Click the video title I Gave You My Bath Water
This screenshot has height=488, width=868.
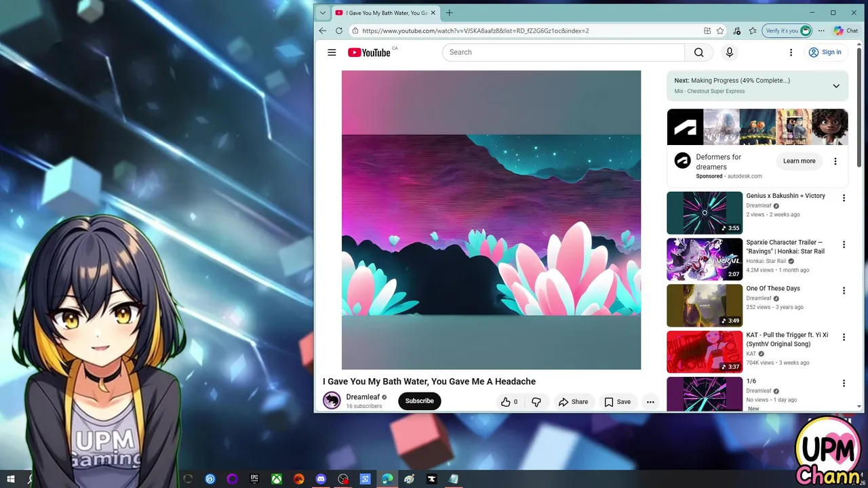pyautogui.click(x=429, y=382)
